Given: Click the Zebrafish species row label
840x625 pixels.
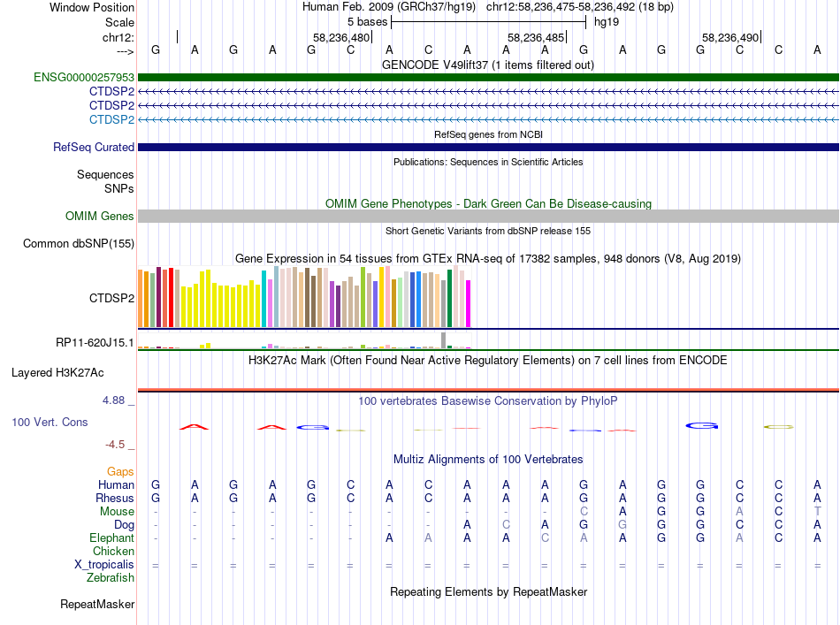Looking at the screenshot, I should point(111,578).
